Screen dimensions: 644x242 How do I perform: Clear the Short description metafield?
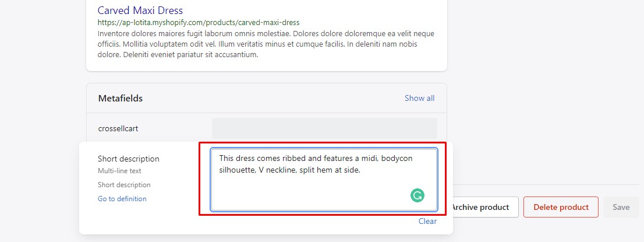tap(427, 221)
